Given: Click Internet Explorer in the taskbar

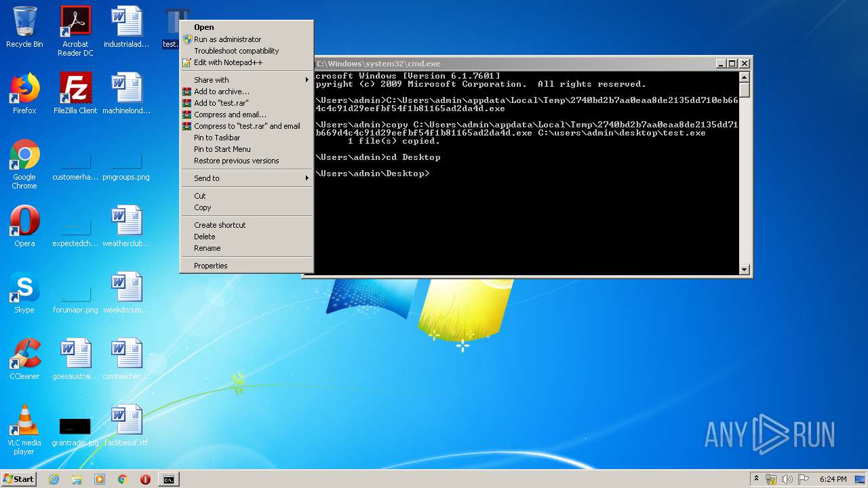Looking at the screenshot, I should [x=54, y=479].
